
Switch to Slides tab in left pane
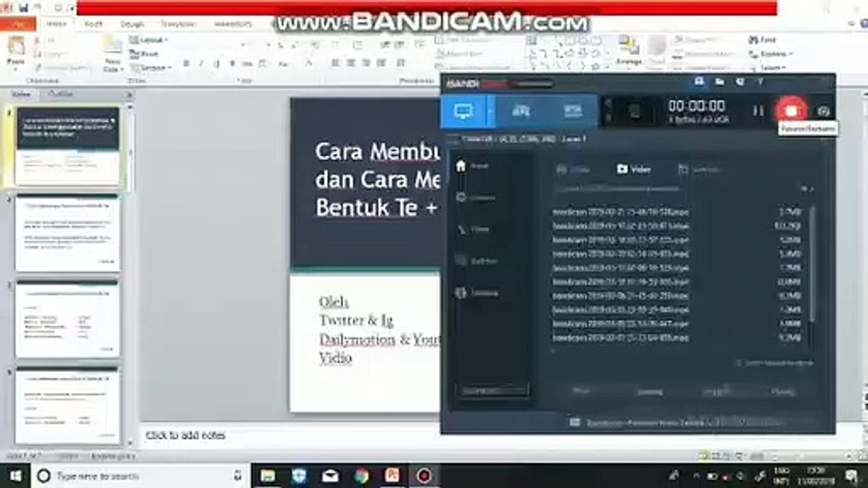pyautogui.click(x=22, y=94)
